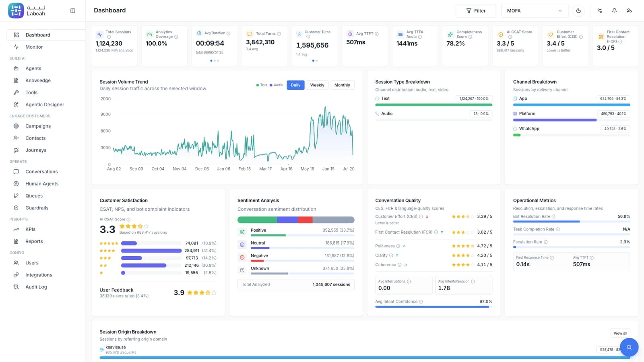Click the Avg Intent Confidence progress bar
Viewport: 644px width, 362px height.
433,307
